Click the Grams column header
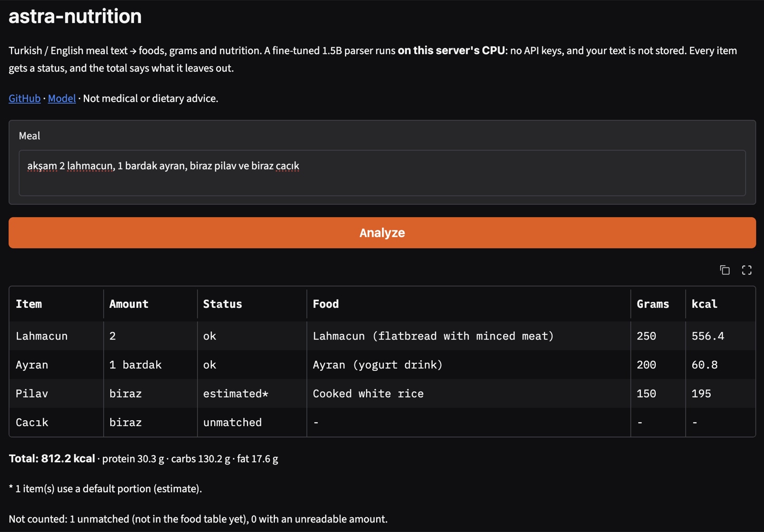Image resolution: width=764 pixels, height=532 pixels. (x=658, y=304)
